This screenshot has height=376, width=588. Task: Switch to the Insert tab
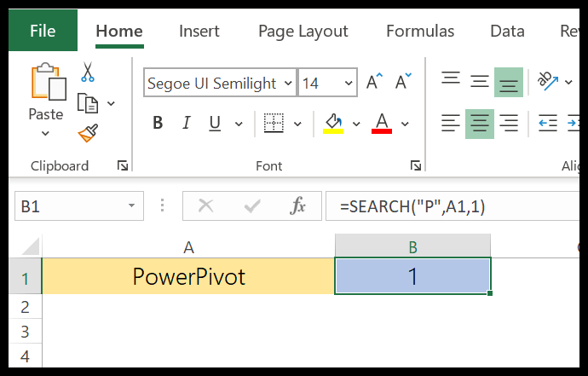coord(199,32)
